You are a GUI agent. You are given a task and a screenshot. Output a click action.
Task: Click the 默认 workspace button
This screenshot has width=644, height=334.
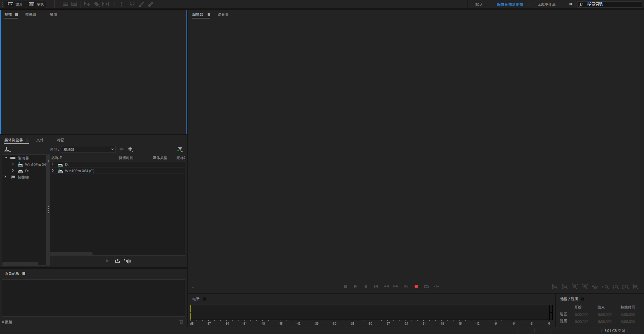[x=479, y=4]
